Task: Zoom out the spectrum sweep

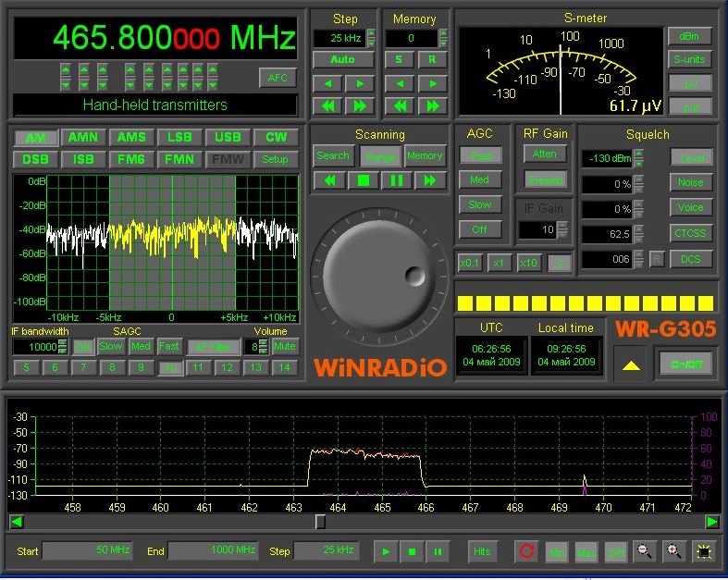Action: coord(645,551)
